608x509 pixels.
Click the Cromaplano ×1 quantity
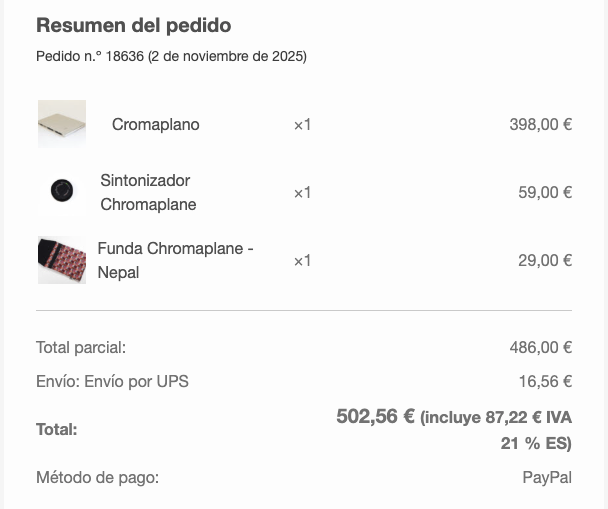click(302, 125)
